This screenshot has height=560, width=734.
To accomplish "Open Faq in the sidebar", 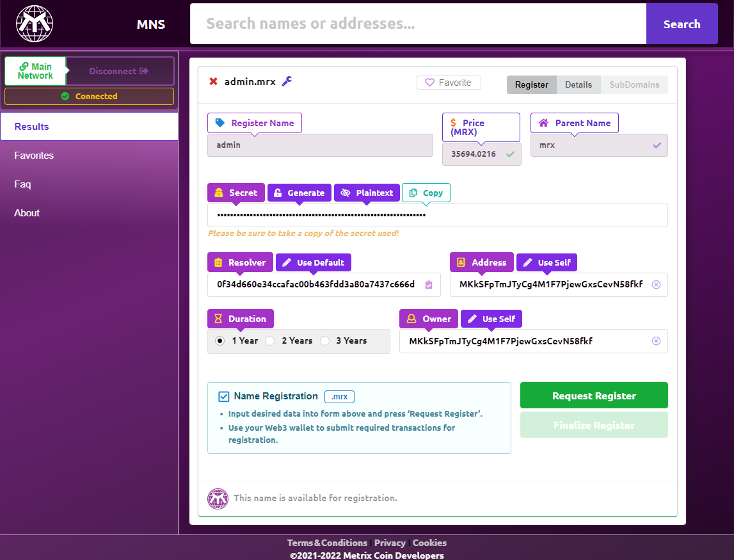I will pos(90,184).
